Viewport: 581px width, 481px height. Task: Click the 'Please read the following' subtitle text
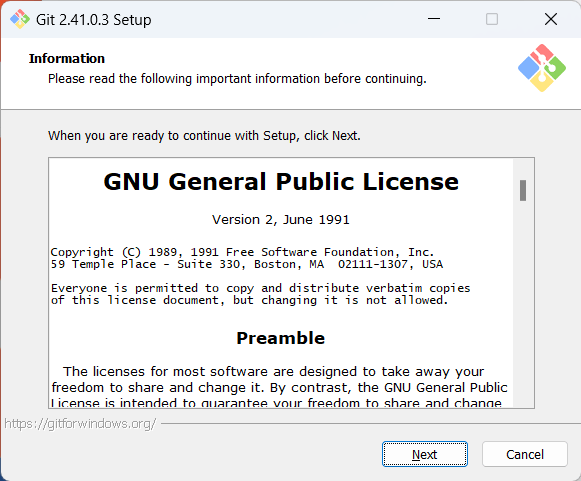coord(237,79)
